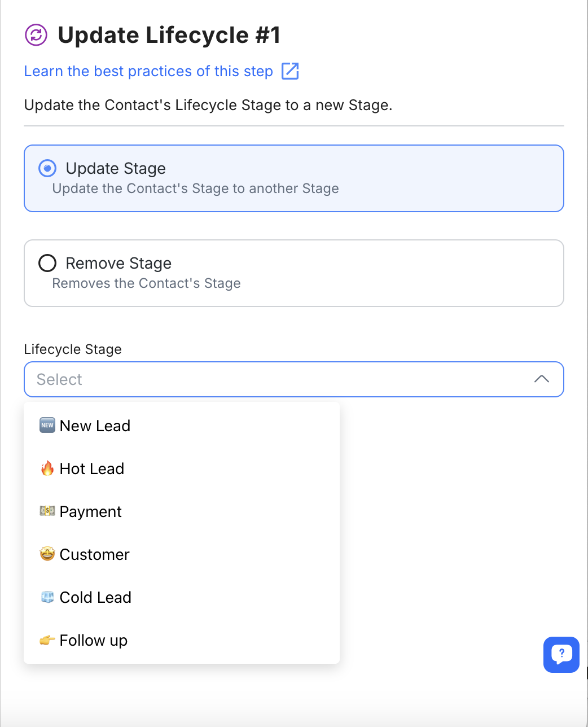Click the Remove Stage option card

coord(293,273)
